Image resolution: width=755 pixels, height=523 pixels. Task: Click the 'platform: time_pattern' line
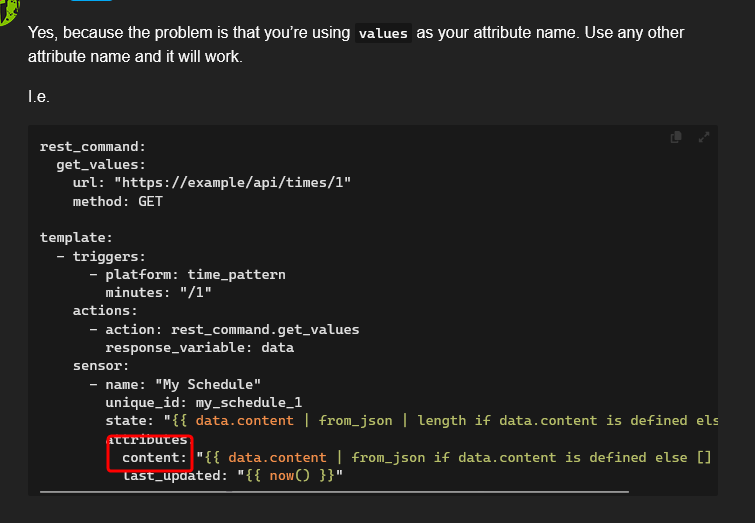[195, 274]
